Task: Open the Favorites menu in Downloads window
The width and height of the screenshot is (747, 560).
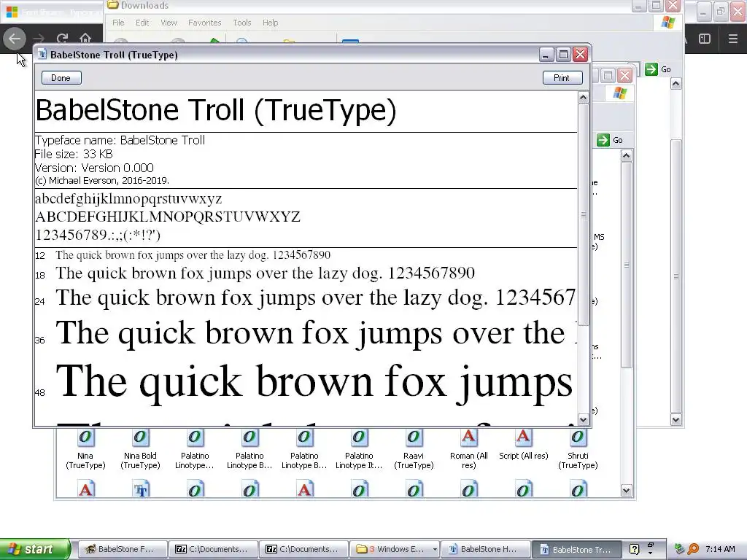Action: pos(204,23)
